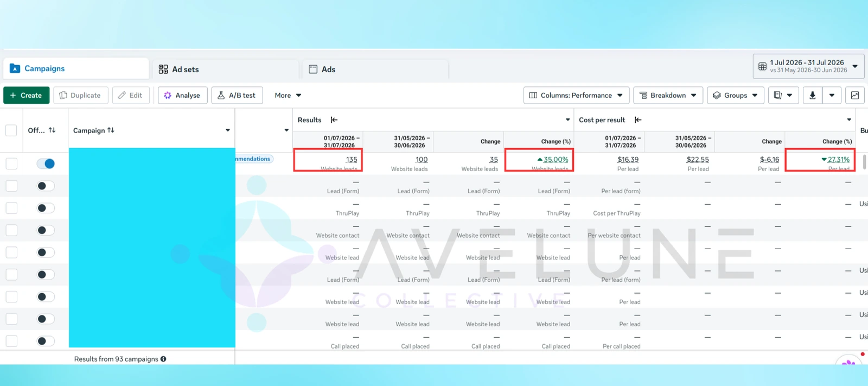Check the ThruPlay campaign row checkbox
This screenshot has height=386, width=868.
click(x=11, y=208)
